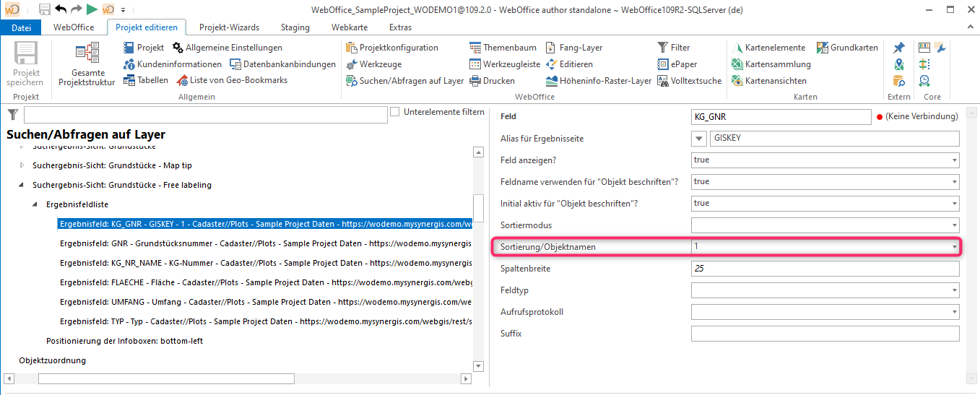Viewport: 980px width, 395px height.
Task: Select Ergebnisfeld: UMFANG - Umfang row
Action: tap(265, 302)
